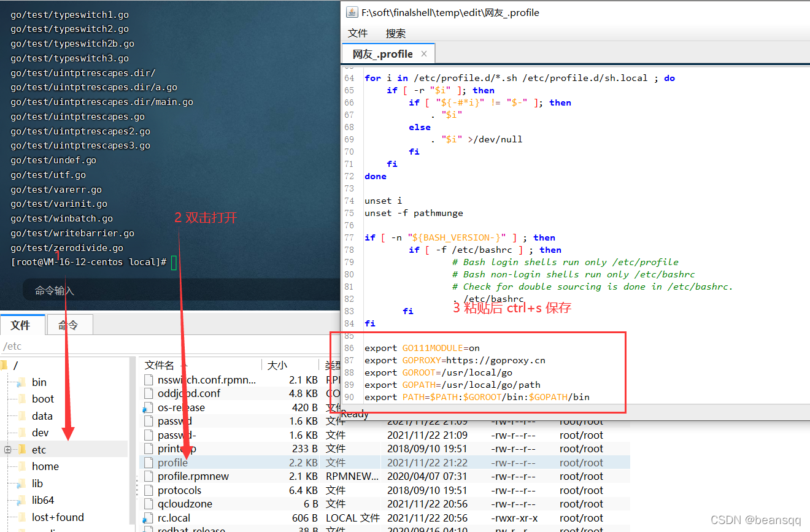The width and height of the screenshot is (810, 532).
Task: Click the terminal prompt [root@VM-16-12-centos local]#
Action: pos(89,262)
